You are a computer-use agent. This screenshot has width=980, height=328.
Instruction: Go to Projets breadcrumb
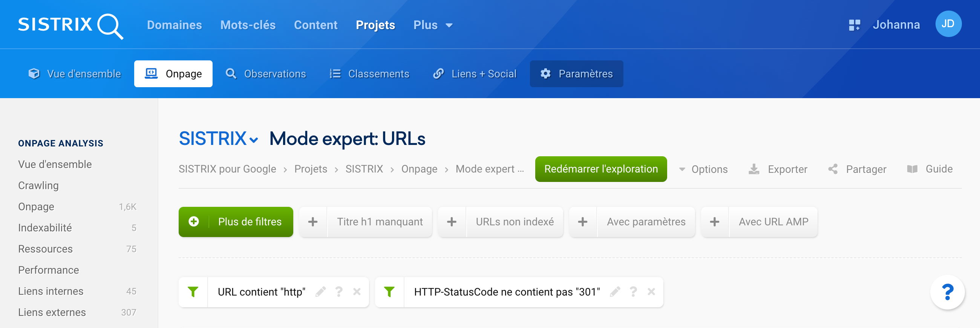pyautogui.click(x=311, y=169)
